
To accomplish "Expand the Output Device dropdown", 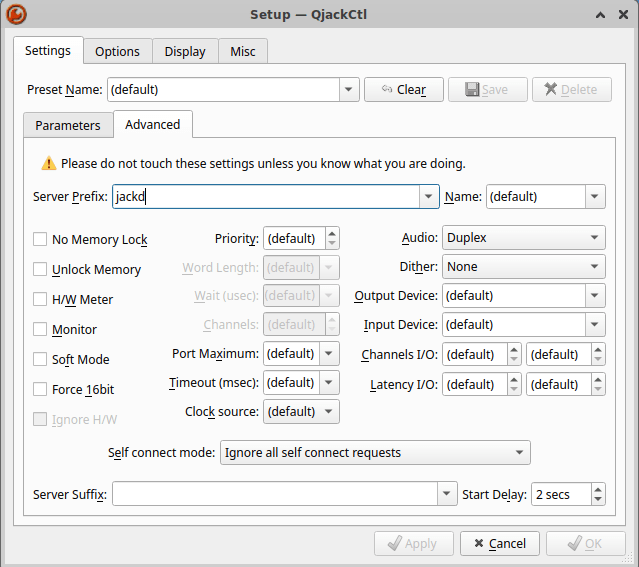I will click(595, 295).
